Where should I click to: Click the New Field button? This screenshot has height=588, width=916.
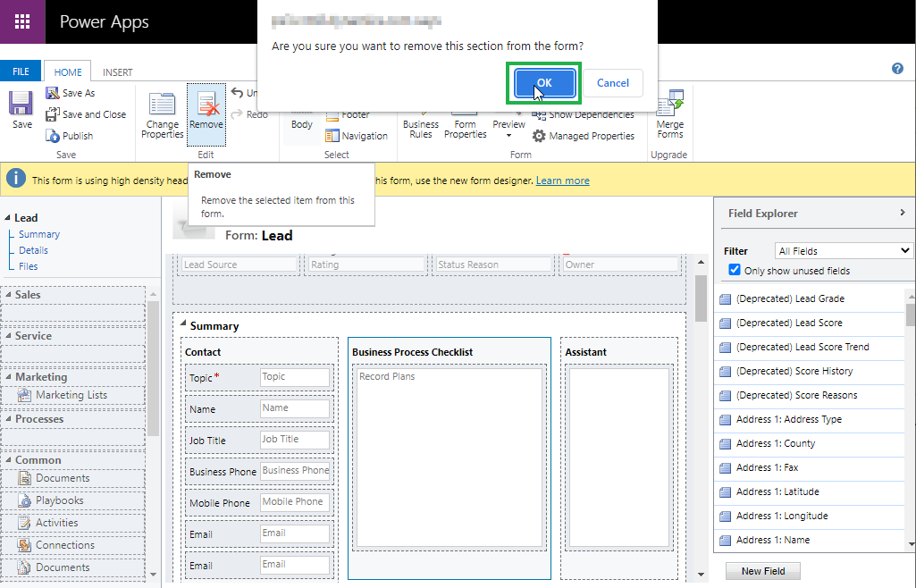pos(763,571)
